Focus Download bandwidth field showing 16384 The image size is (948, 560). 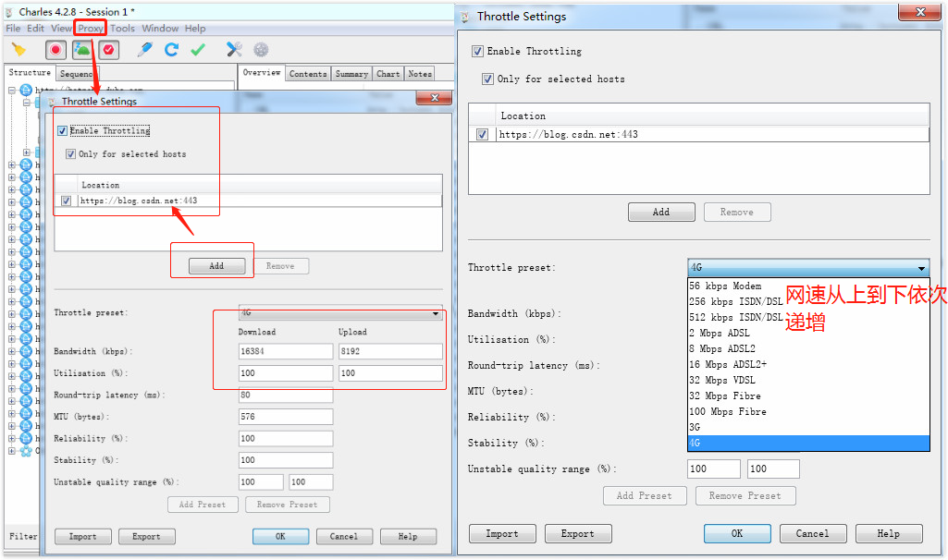tap(286, 351)
